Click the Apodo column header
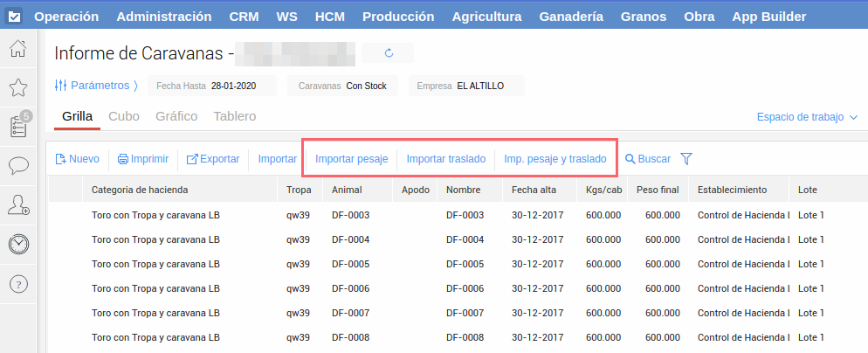 pos(416,190)
